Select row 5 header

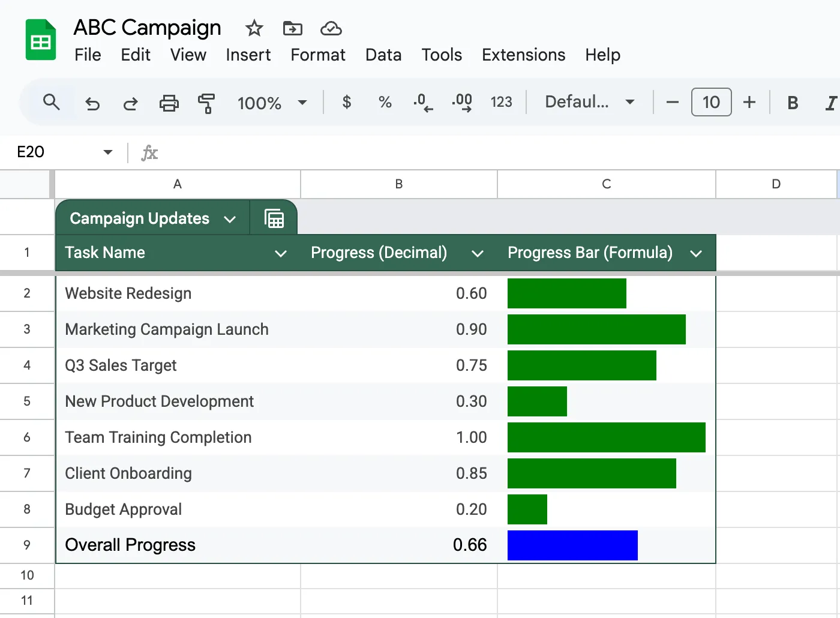(x=27, y=401)
